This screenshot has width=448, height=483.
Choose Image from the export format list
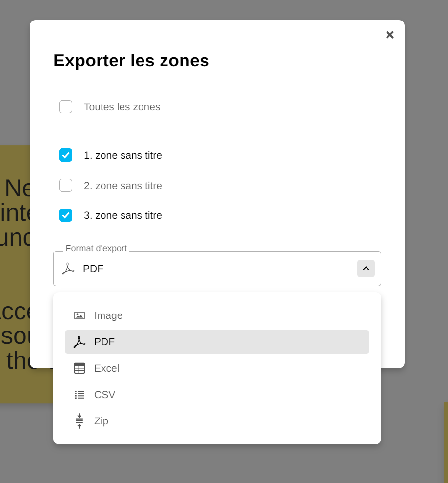coord(108,315)
